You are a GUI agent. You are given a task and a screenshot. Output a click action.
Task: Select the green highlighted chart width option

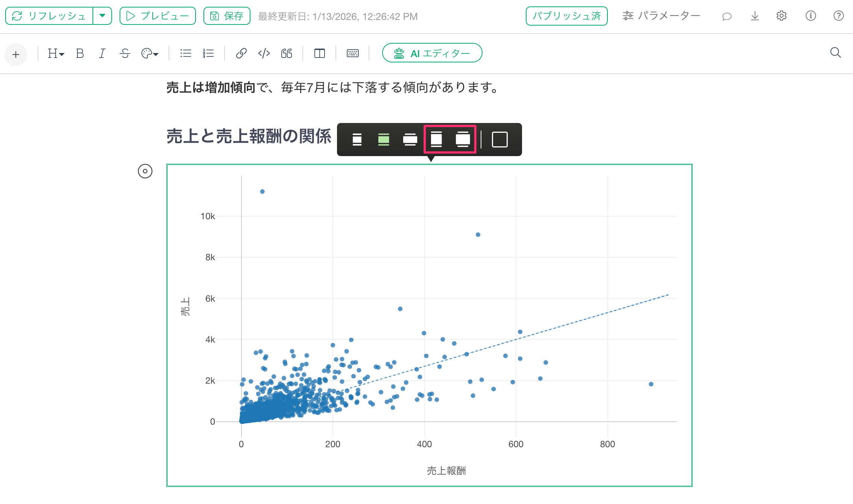tap(383, 140)
